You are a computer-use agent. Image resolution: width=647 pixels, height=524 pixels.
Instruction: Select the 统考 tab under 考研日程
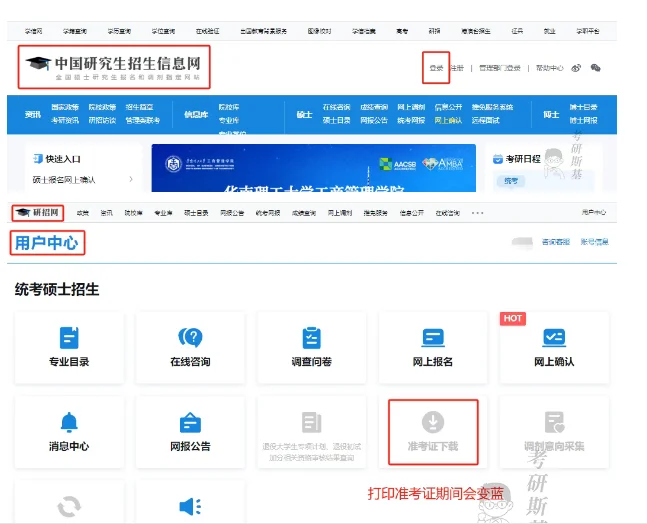pyautogui.click(x=511, y=181)
